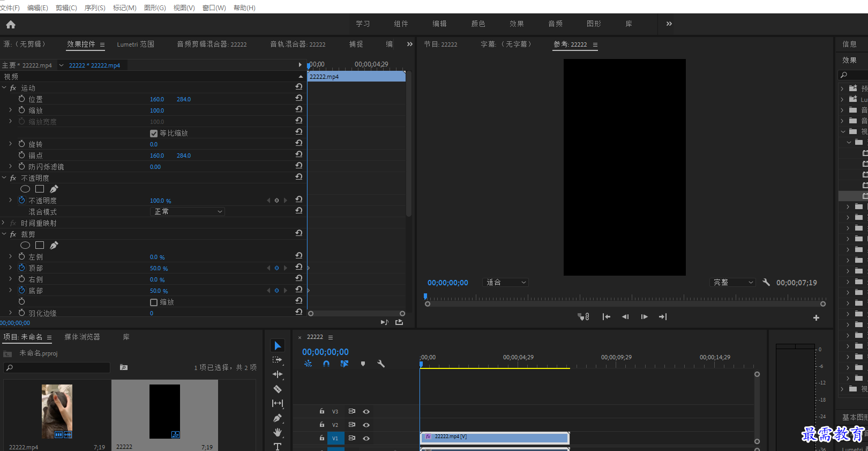Image resolution: width=868 pixels, height=451 pixels.
Task: Open program monitor settings wrench
Action: click(766, 282)
